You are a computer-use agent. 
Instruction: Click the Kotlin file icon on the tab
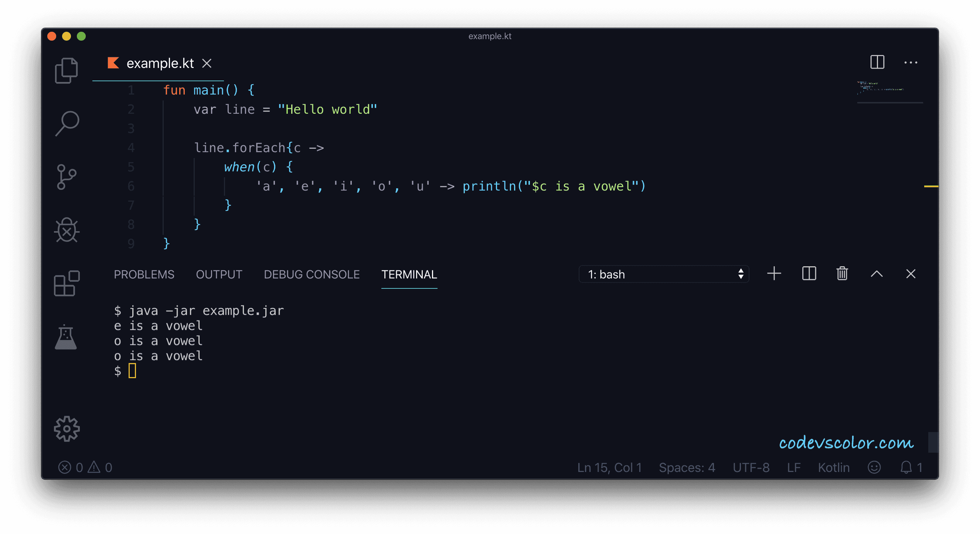click(113, 63)
